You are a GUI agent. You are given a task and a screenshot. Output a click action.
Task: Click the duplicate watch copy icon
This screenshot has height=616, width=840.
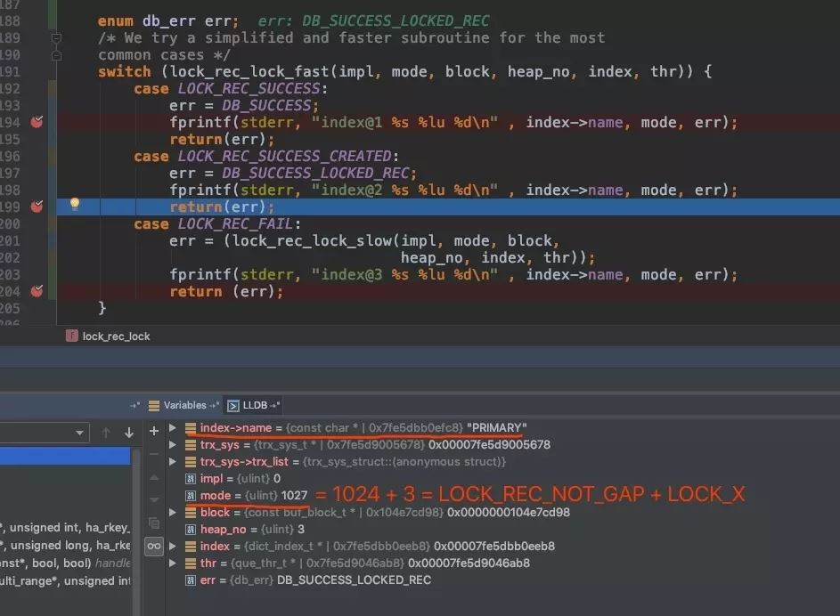[153, 523]
